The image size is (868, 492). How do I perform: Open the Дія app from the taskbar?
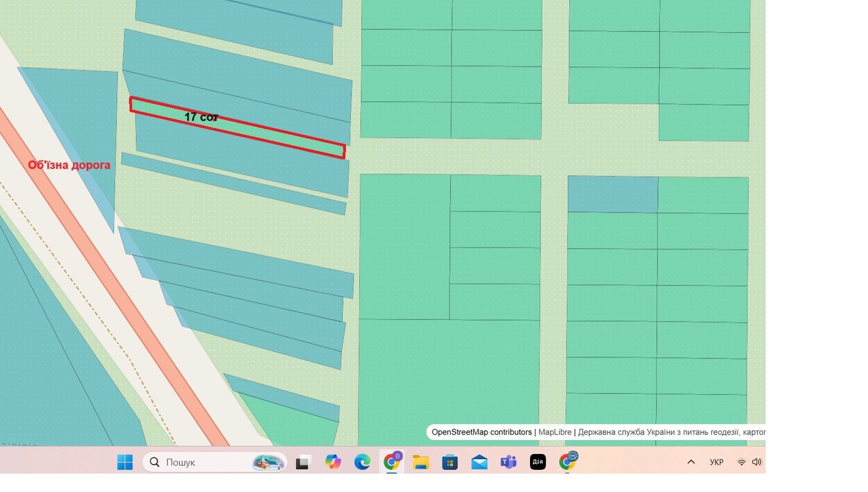point(538,462)
